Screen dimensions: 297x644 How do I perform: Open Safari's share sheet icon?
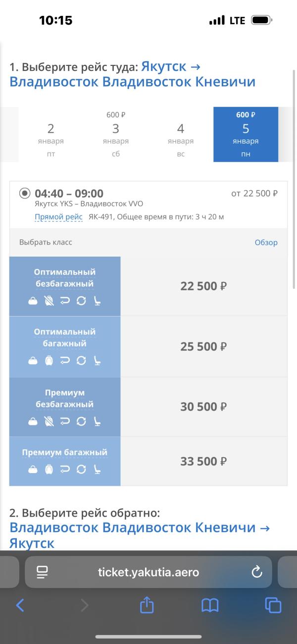[x=147, y=605]
